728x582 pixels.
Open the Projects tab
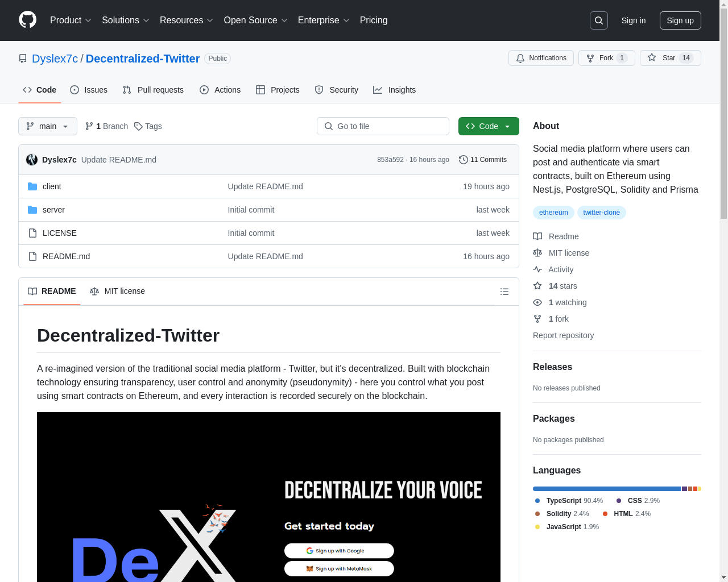[278, 90]
